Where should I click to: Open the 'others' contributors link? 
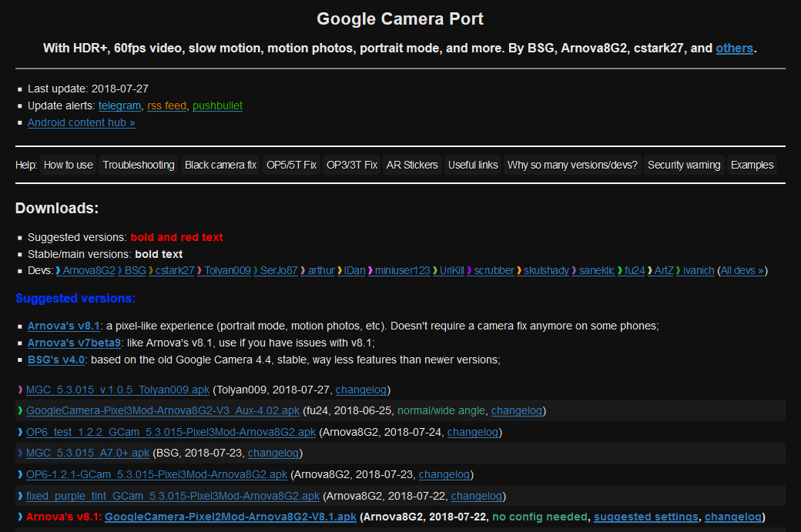(x=734, y=48)
